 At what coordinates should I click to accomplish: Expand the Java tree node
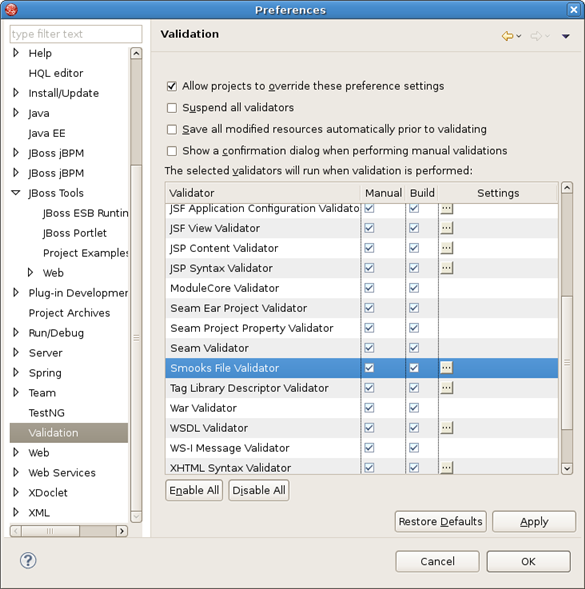16,112
